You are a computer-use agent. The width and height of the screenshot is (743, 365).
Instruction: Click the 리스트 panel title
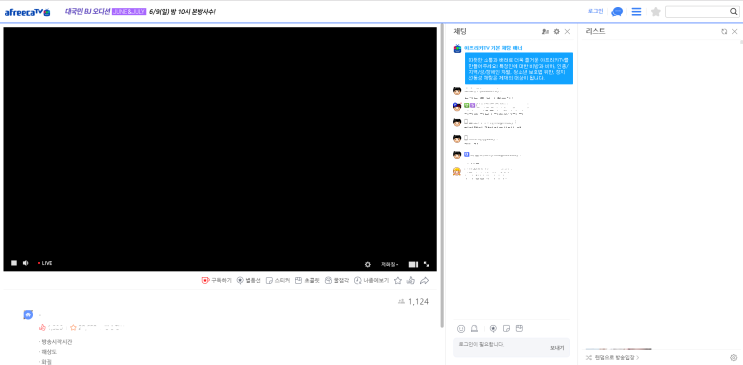(596, 31)
